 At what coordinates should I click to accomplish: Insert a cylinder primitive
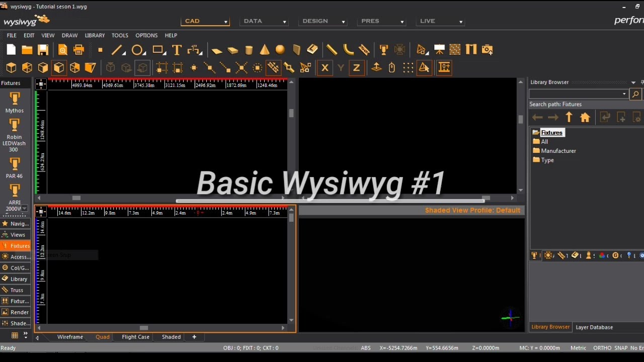pyautogui.click(x=249, y=50)
